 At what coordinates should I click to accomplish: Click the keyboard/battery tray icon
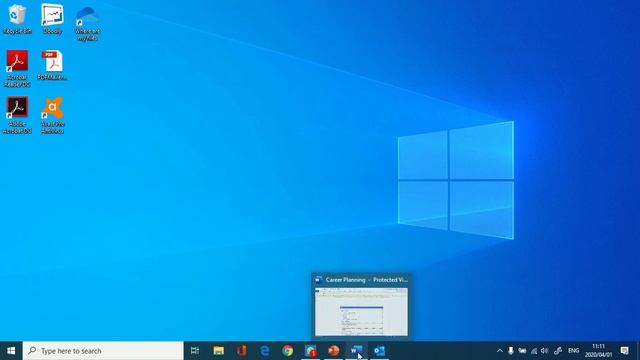click(522, 351)
